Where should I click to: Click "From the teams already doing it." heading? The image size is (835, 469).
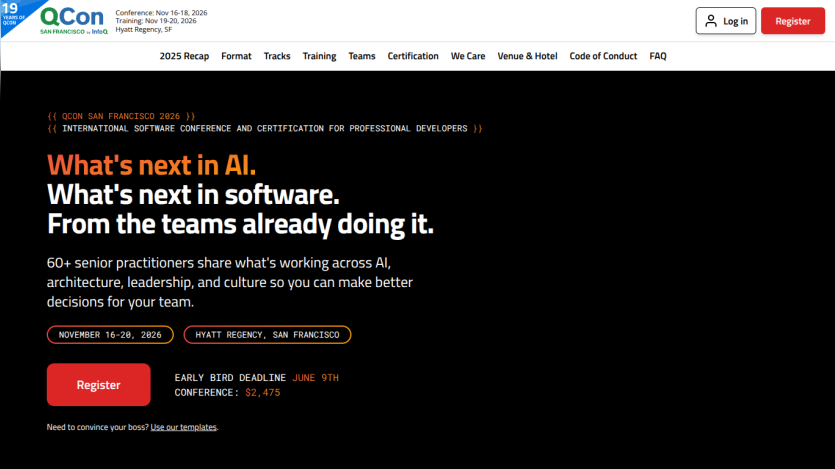point(240,224)
